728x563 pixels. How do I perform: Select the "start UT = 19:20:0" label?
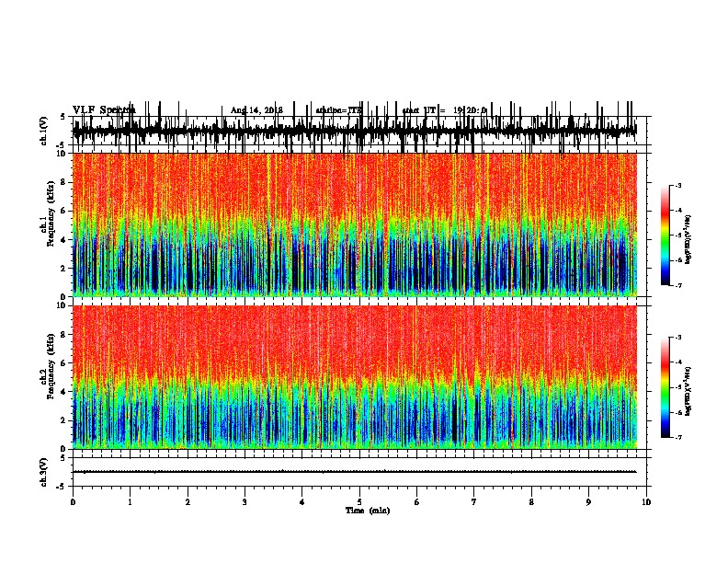click(x=444, y=110)
